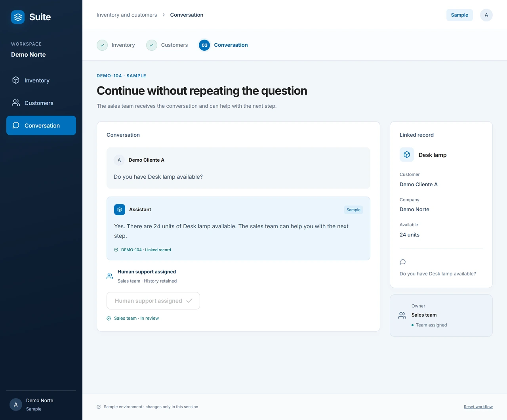Click the Sample environment check icon
Image resolution: width=507 pixels, height=420 pixels.
coord(99,407)
